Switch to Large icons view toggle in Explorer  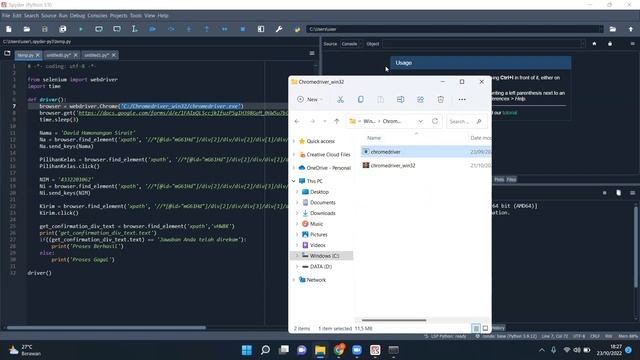pos(485,328)
